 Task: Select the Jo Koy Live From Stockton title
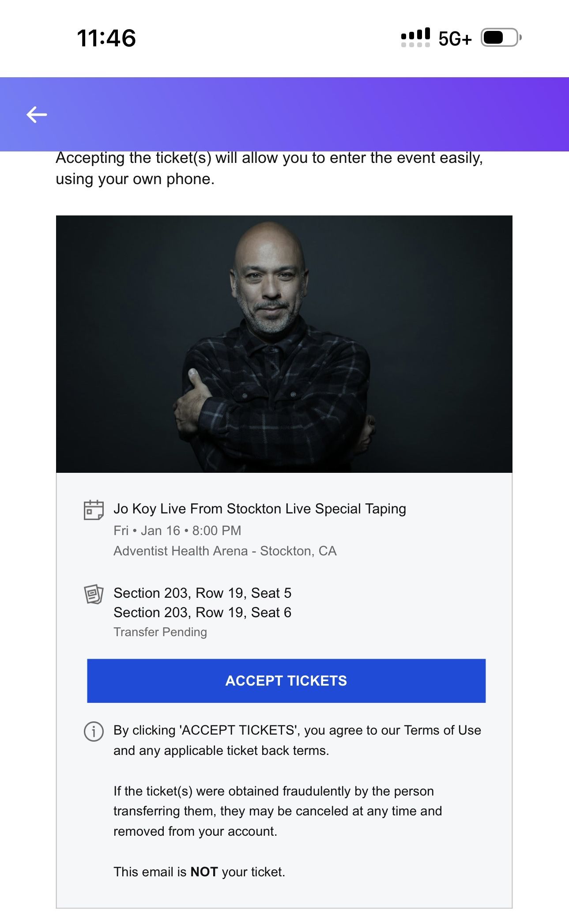260,509
